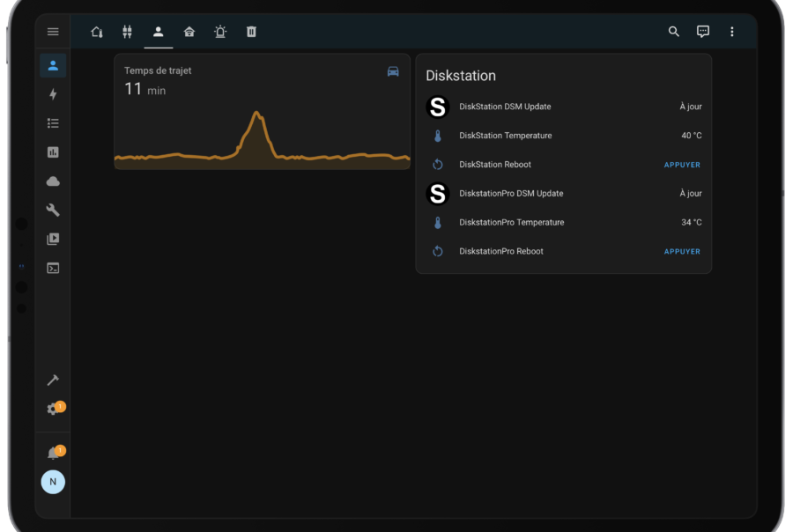Open the cloud sidebar icon
Screen dimensions: 793x532
(53, 181)
